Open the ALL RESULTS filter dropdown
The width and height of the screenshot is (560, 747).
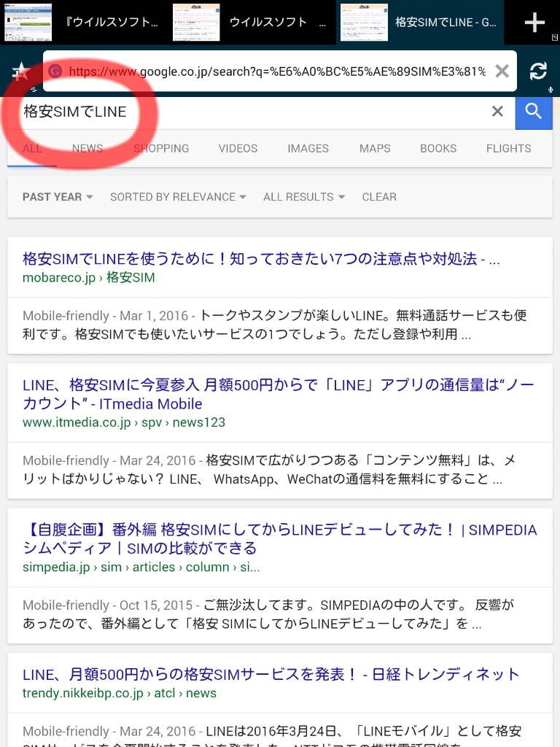304,197
